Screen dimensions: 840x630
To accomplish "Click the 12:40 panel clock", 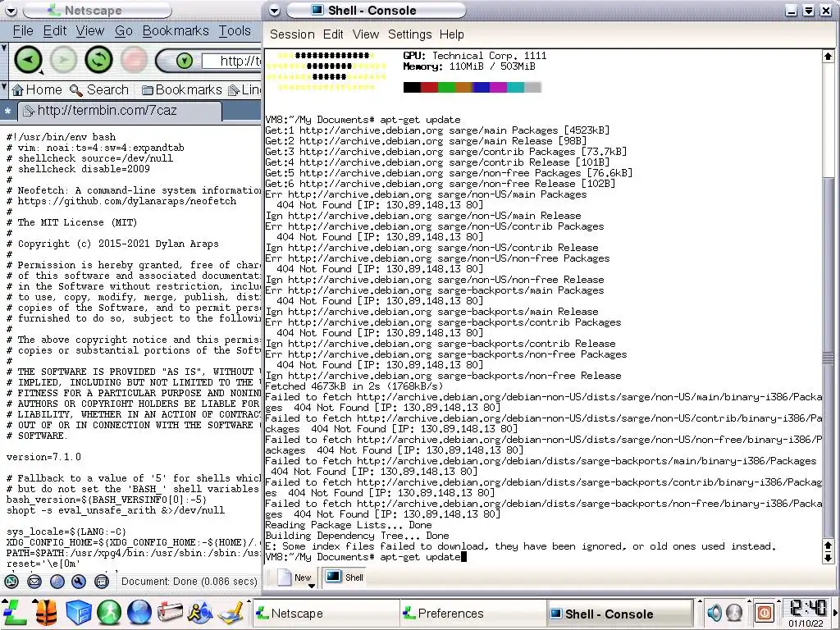I will pyautogui.click(x=808, y=608).
